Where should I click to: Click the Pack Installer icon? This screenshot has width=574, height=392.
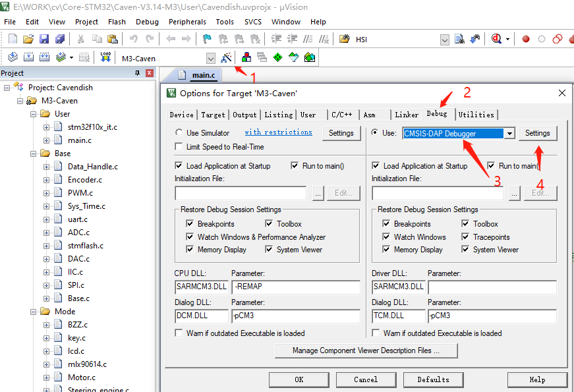(310, 57)
